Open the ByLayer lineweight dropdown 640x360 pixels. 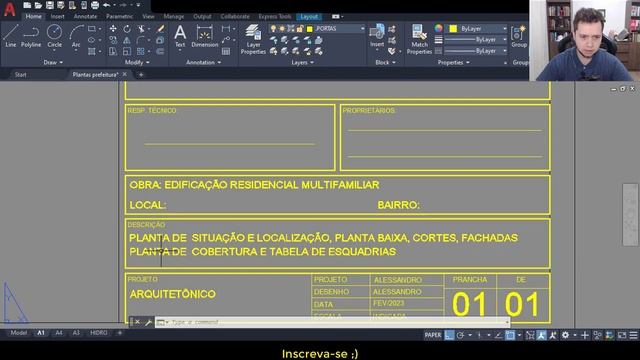pyautogui.click(x=476, y=40)
